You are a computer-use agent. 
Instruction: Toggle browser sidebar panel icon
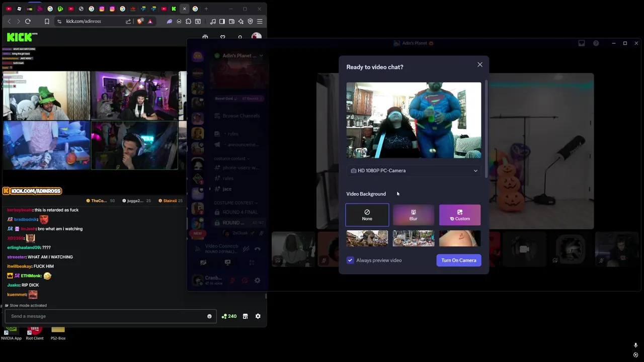(x=222, y=21)
